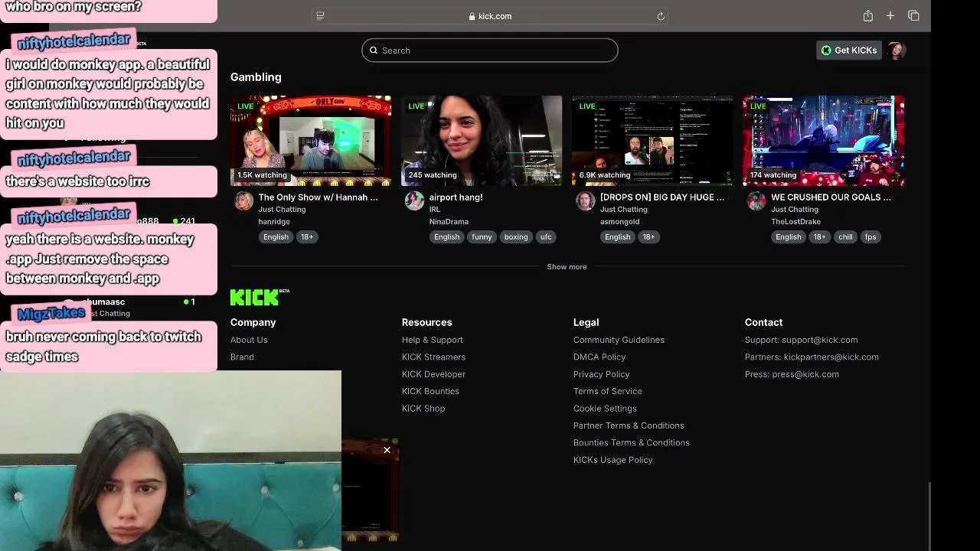The image size is (980, 551).
Task: Click the press@kick.com email
Action: [805, 374]
